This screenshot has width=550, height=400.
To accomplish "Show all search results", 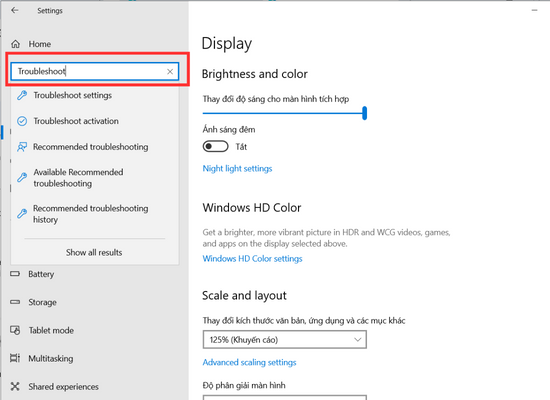I will pyautogui.click(x=94, y=252).
